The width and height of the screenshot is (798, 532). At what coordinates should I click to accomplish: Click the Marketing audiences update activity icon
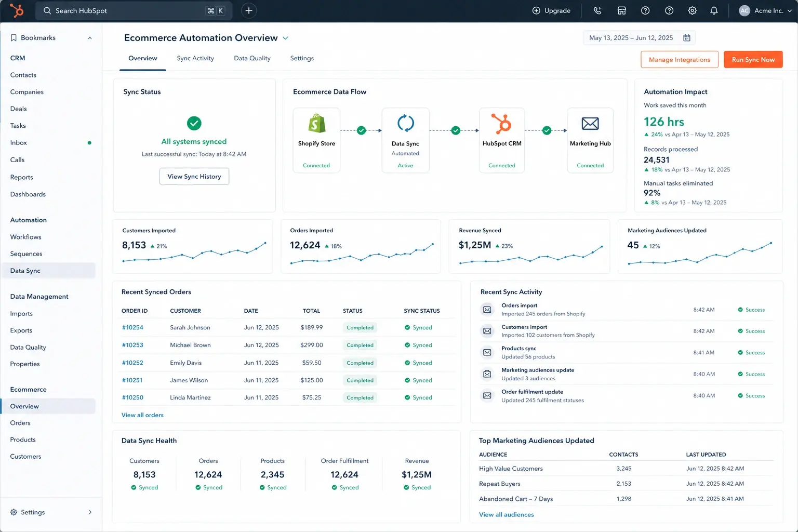coord(487,374)
